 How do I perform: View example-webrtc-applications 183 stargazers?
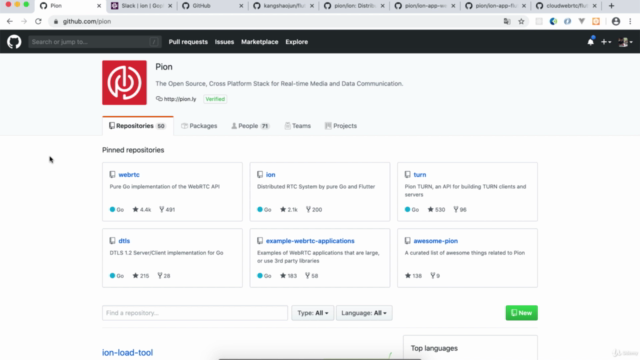tap(289, 276)
